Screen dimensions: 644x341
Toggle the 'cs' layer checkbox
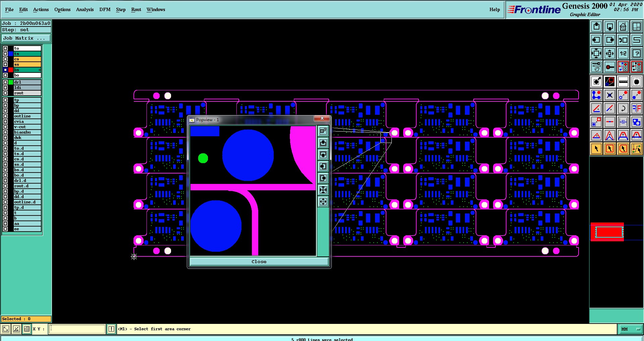click(5, 59)
